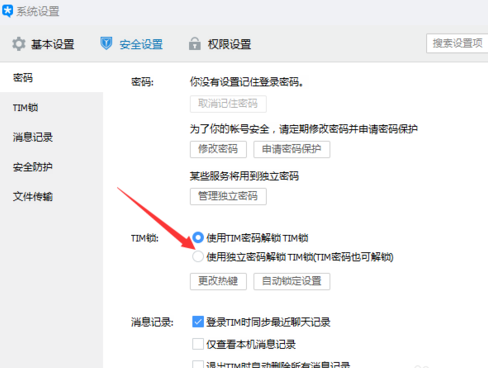Click the 密码: section label
Screen dimensions: 488x368
(142, 82)
